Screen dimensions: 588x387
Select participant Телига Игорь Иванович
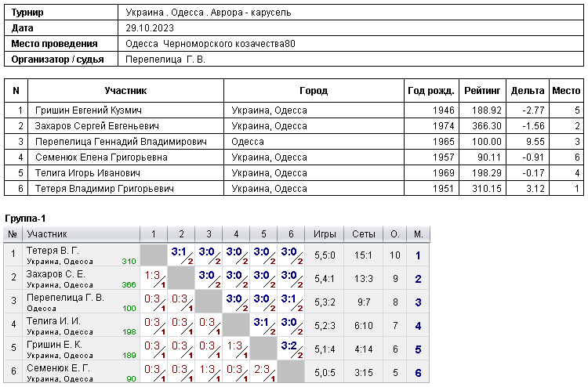pyautogui.click(x=87, y=173)
